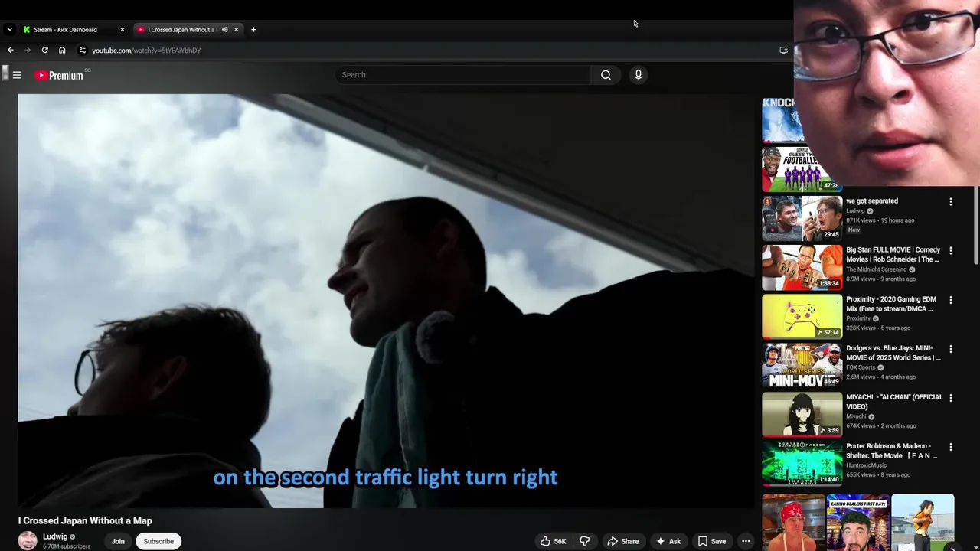Open Ludwig channel avatar
Image resolution: width=980 pixels, height=551 pixels.
click(x=28, y=540)
